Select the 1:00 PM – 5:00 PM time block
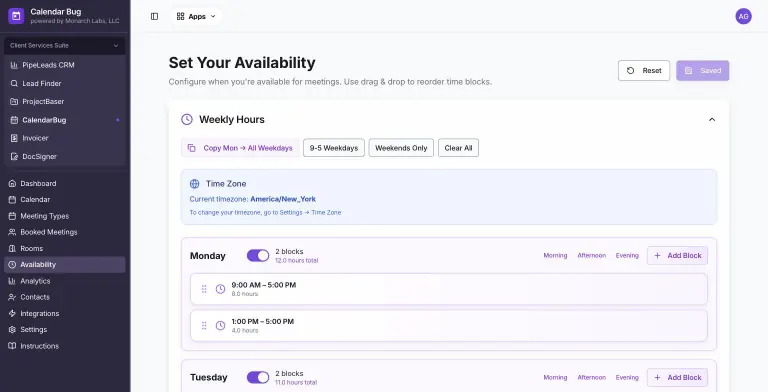Viewport: 768px width, 392px height. (449, 326)
